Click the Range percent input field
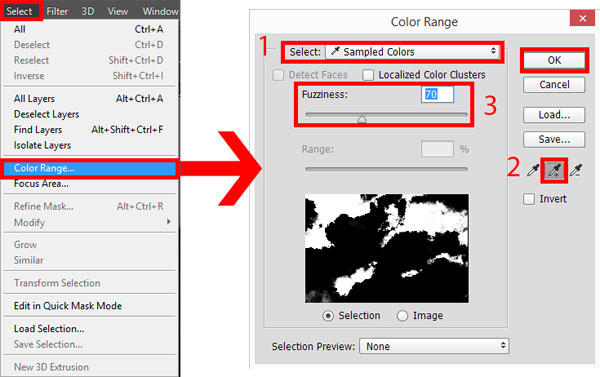This screenshot has height=377, width=600. point(437,149)
